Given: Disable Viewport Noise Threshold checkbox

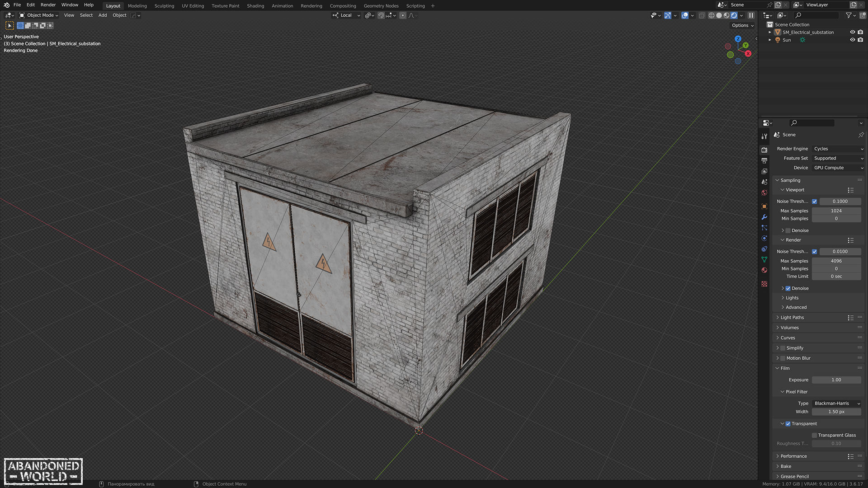Looking at the screenshot, I should coord(815,202).
